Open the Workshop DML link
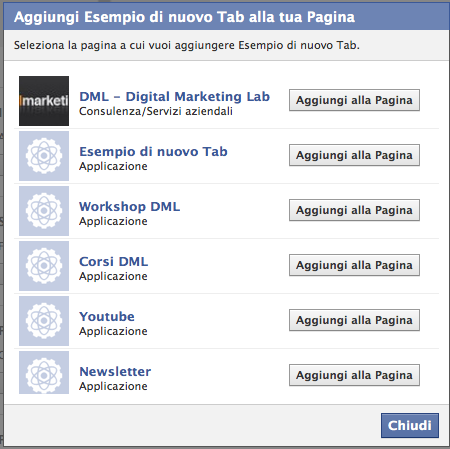Image resolution: width=450 pixels, height=449 pixels. pos(129,207)
